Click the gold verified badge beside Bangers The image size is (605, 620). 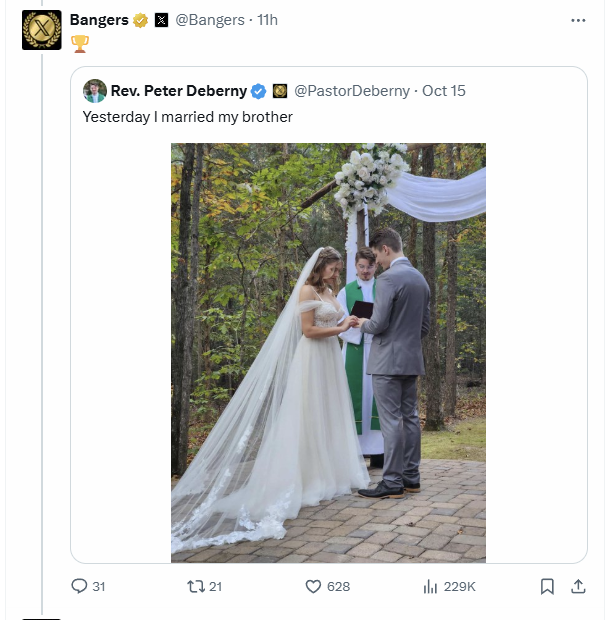click(141, 20)
